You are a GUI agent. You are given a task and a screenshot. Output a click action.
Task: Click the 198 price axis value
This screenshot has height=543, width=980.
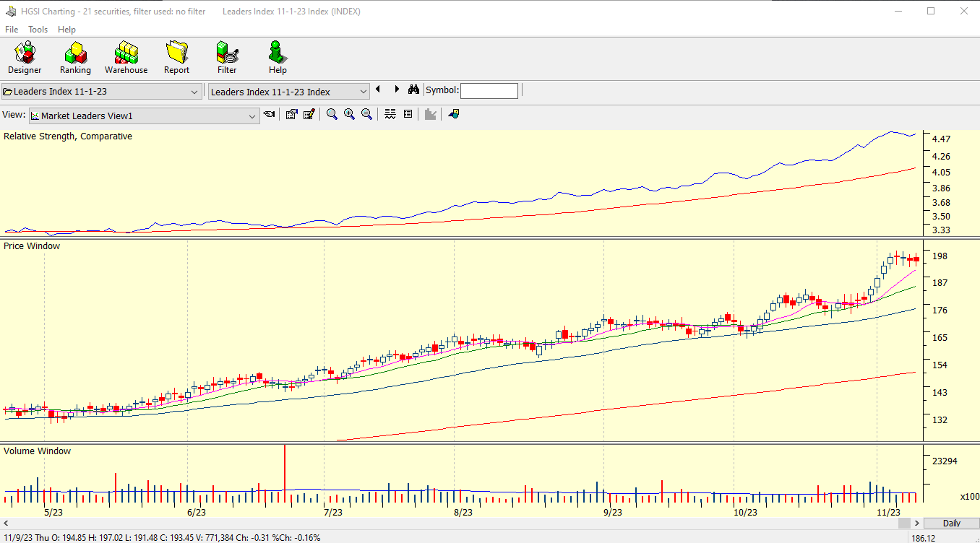[x=940, y=256]
